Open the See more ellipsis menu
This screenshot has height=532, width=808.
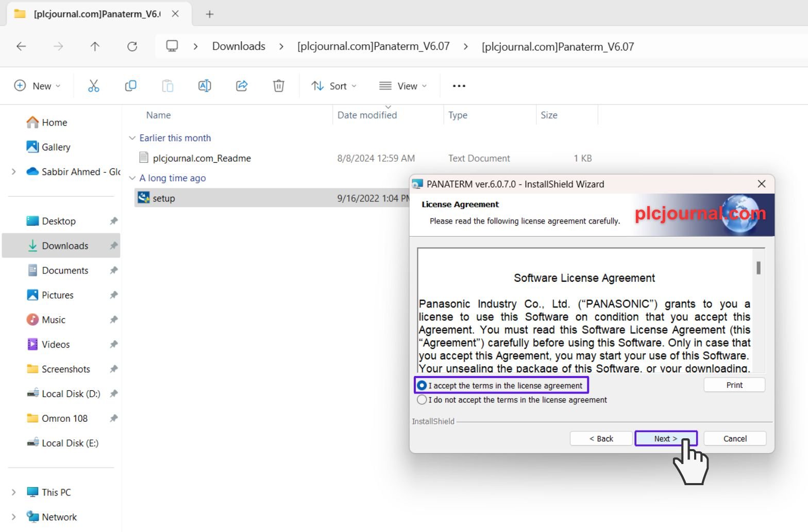point(459,86)
